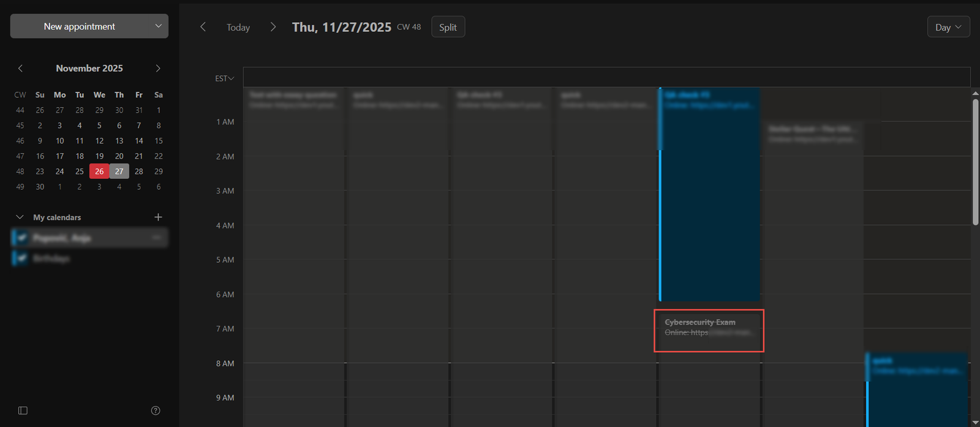The image size is (980, 427).
Task: Click the Split button
Action: click(448, 27)
